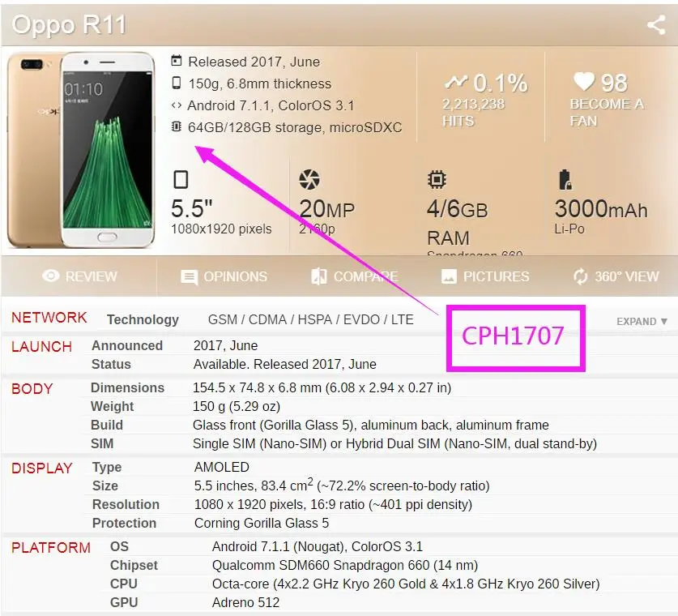Open the Opinions tab

tap(224, 276)
